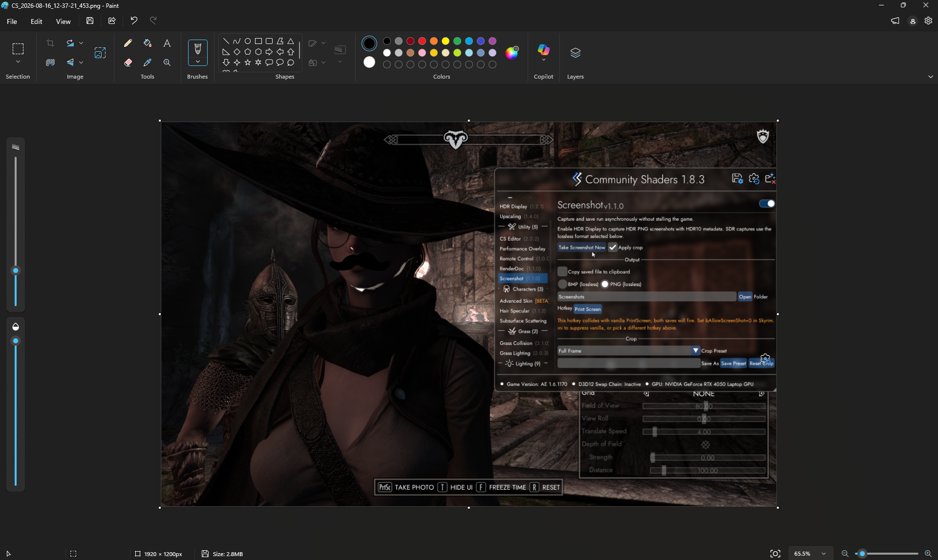Select the rectangular Selection tool
The width and height of the screenshot is (938, 560).
point(18,49)
